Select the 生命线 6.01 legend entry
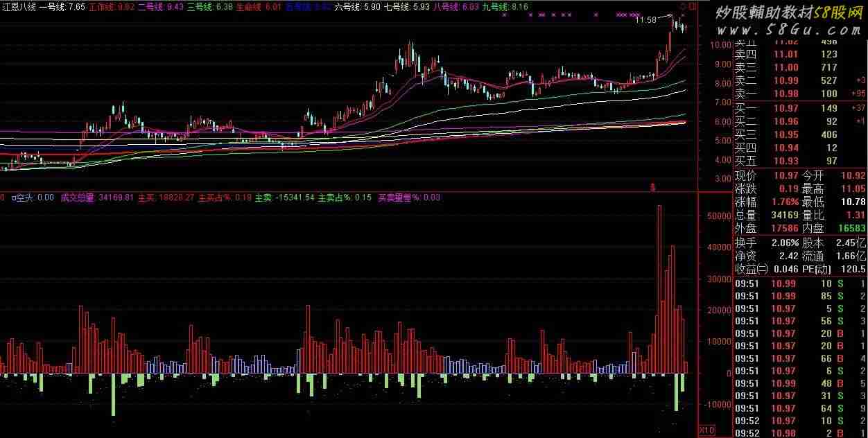The image size is (868, 438). tap(259, 7)
